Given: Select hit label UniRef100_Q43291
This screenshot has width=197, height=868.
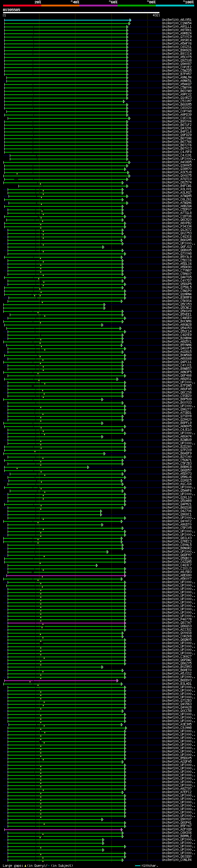Looking at the screenshot, I should pyautogui.click(x=177, y=128).
